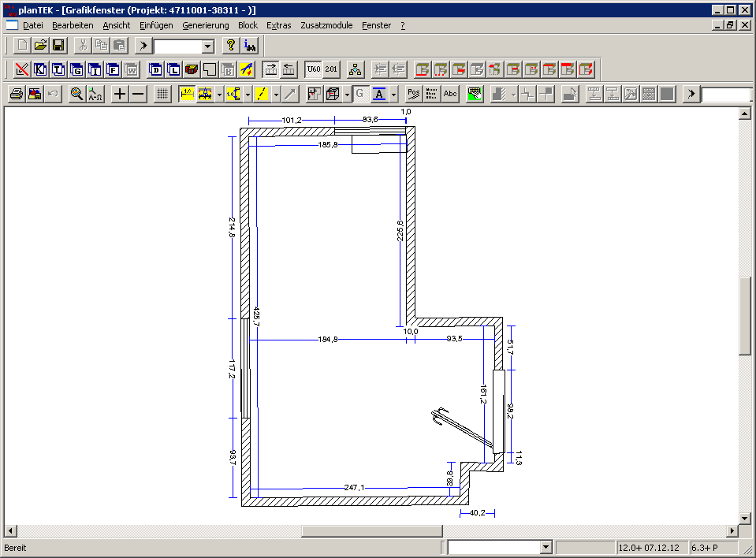756x558 pixels.
Task: Click the Abc text button
Action: pos(450,94)
